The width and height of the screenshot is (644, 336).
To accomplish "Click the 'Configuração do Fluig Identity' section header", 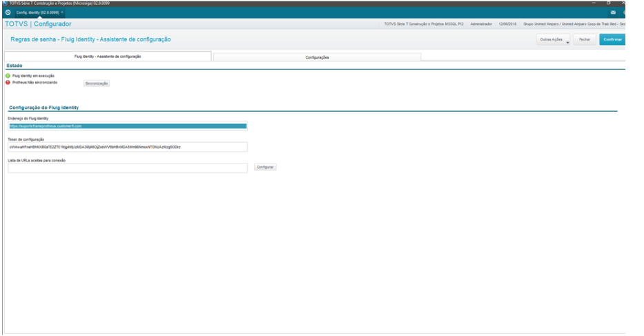I will [44, 108].
